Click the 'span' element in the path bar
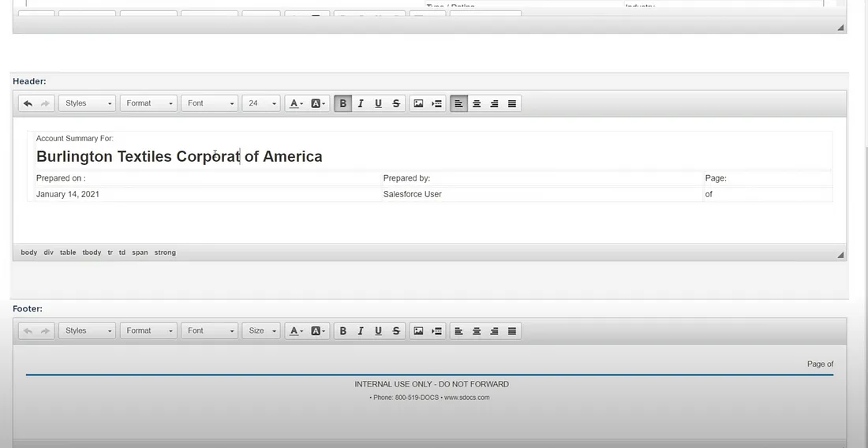 click(x=140, y=252)
